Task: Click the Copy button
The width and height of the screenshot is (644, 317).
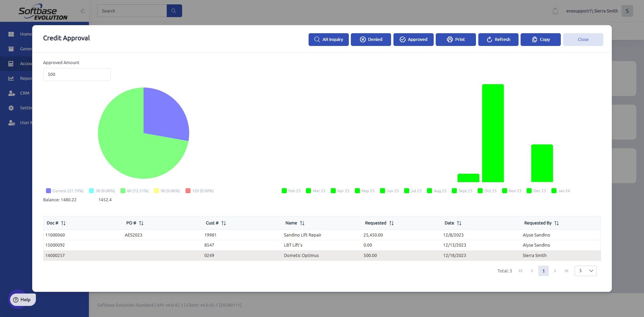Action: [541, 40]
